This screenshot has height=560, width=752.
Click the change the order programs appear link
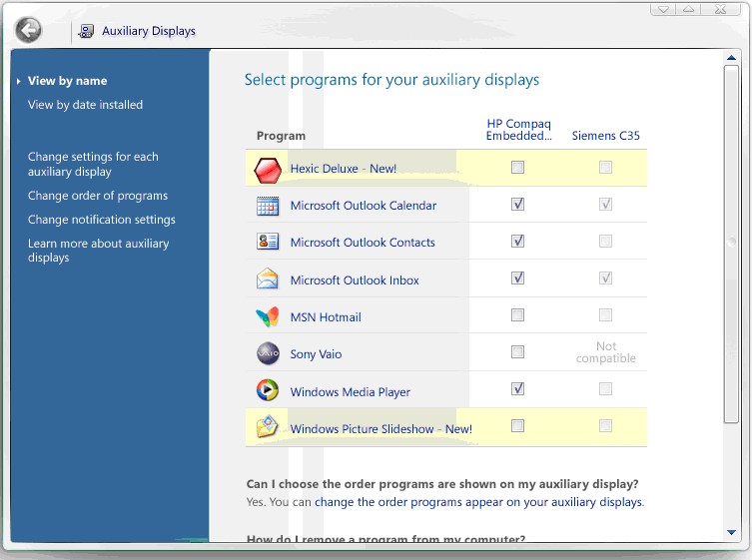pos(478,502)
